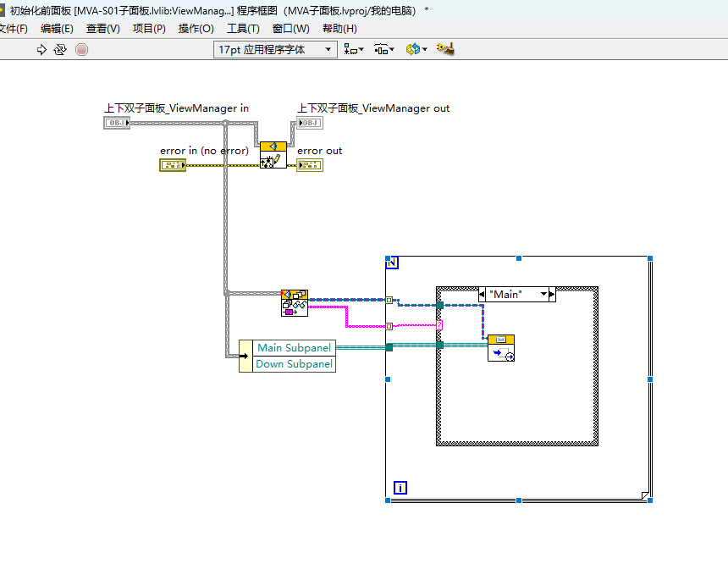The width and height of the screenshot is (728, 564).
Task: Select the 上下双子面板_ViewManager out label
Action: [373, 108]
